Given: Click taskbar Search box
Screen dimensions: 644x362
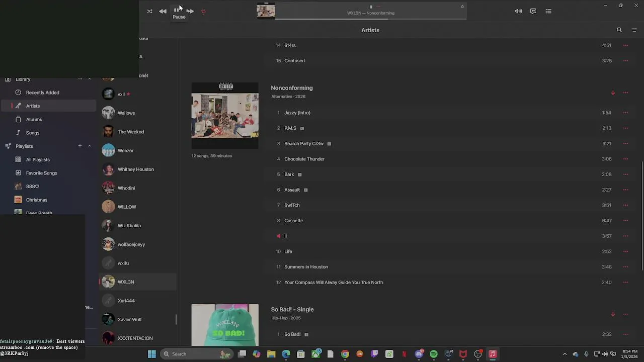Looking at the screenshot, I should (197, 354).
